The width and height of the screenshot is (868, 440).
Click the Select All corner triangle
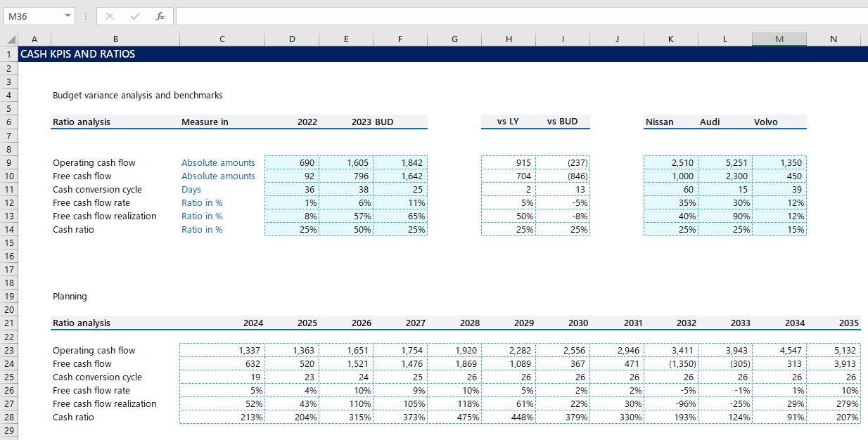pos(12,39)
